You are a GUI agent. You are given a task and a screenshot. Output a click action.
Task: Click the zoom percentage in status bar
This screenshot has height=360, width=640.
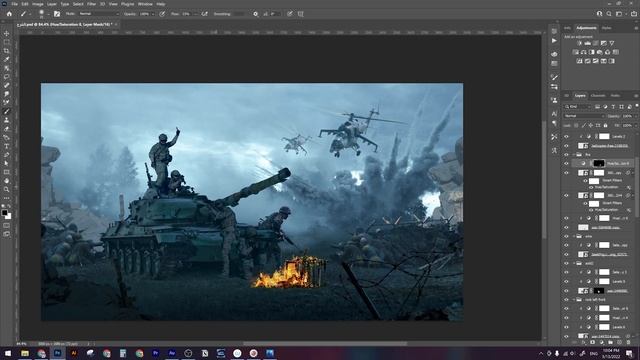(22, 344)
